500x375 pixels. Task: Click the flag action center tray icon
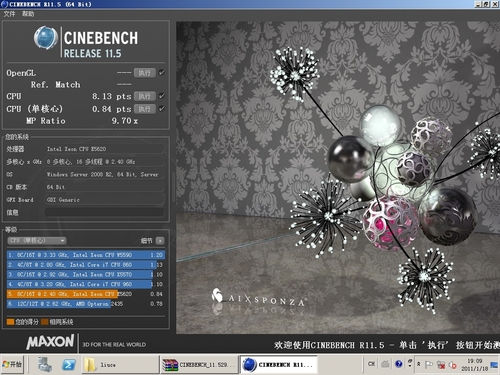pos(429,364)
